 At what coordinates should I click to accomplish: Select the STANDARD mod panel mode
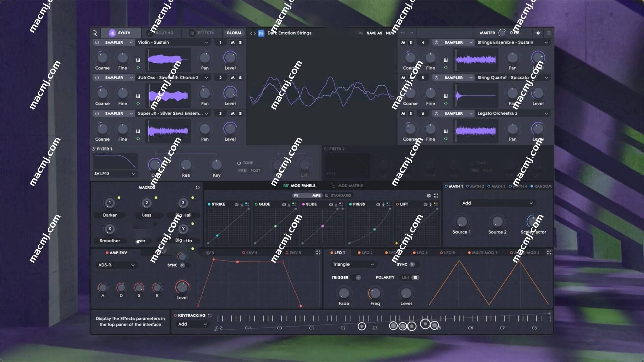point(338,195)
